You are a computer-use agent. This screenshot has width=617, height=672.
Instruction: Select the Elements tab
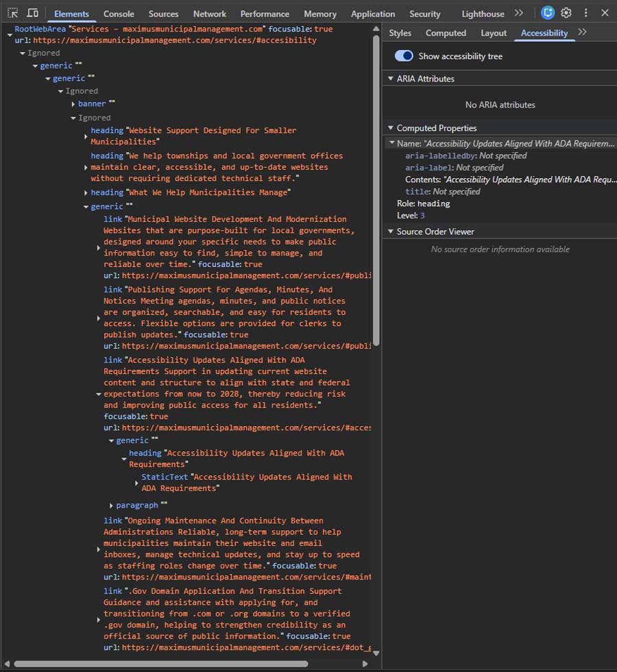[71, 14]
